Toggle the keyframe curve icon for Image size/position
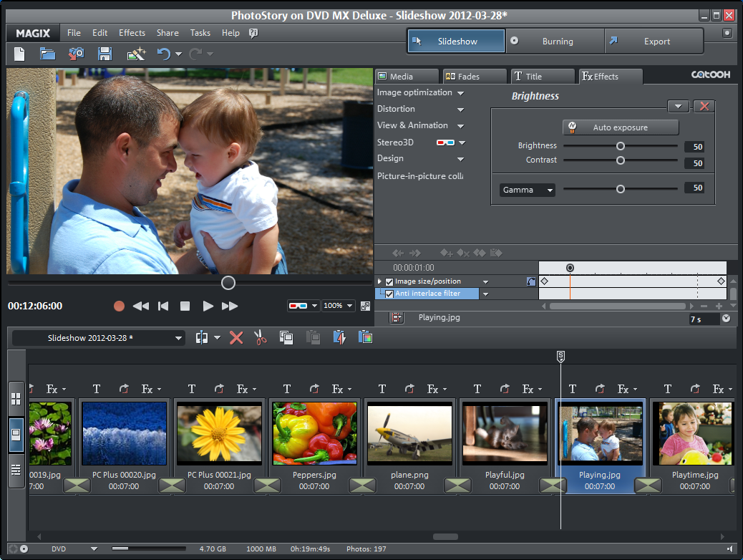The height and width of the screenshot is (560, 743). [x=531, y=281]
